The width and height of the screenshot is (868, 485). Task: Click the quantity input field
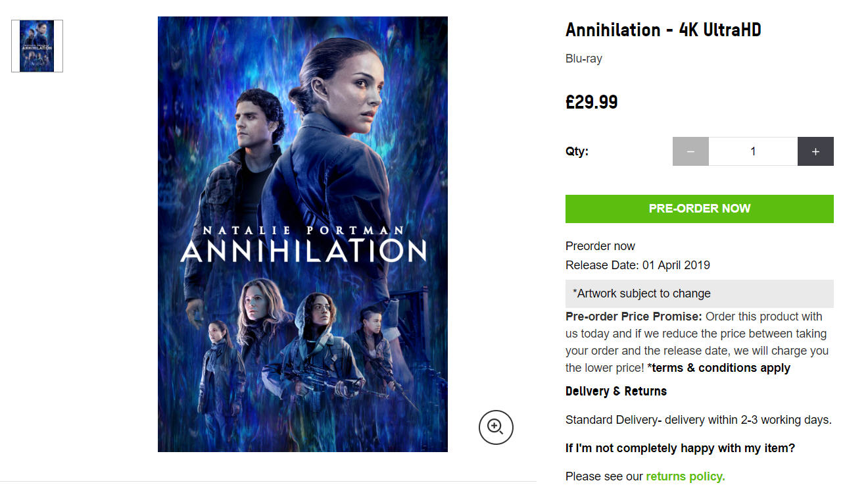[x=753, y=151]
